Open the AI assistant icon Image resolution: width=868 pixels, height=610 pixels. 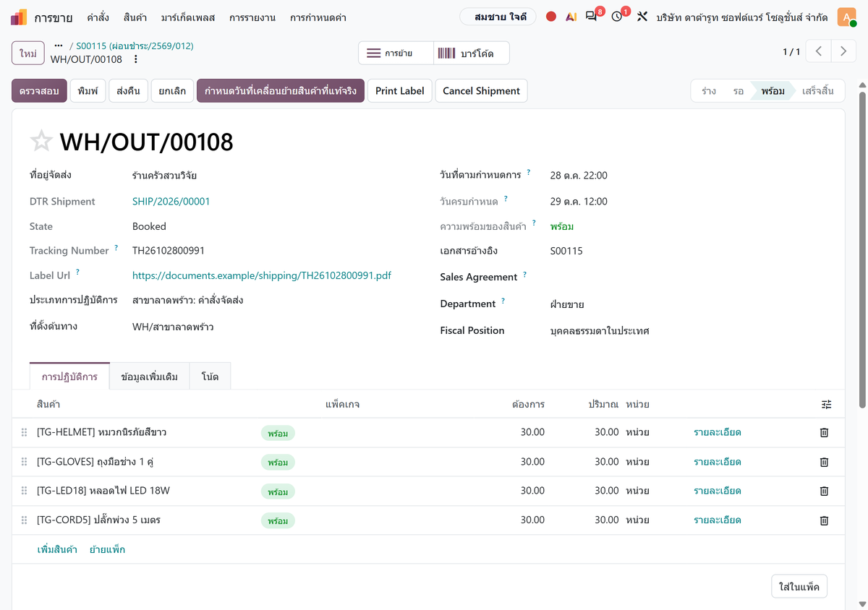click(x=571, y=17)
